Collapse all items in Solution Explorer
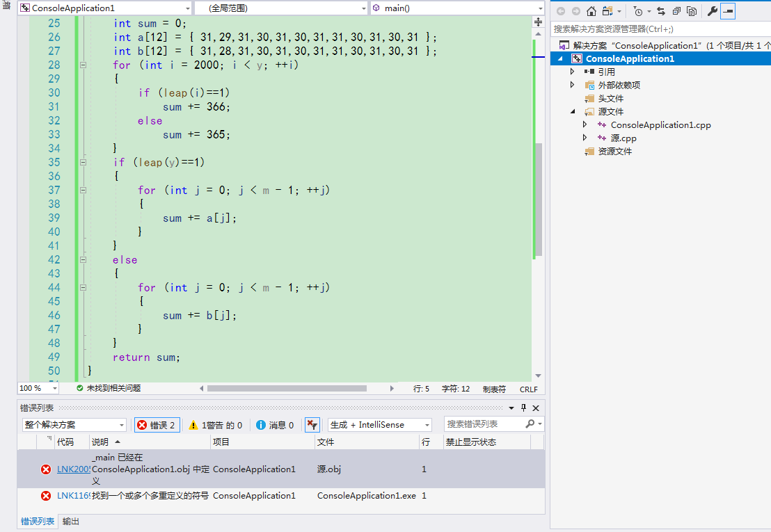Screen dimensions: 771x532 [676, 11]
